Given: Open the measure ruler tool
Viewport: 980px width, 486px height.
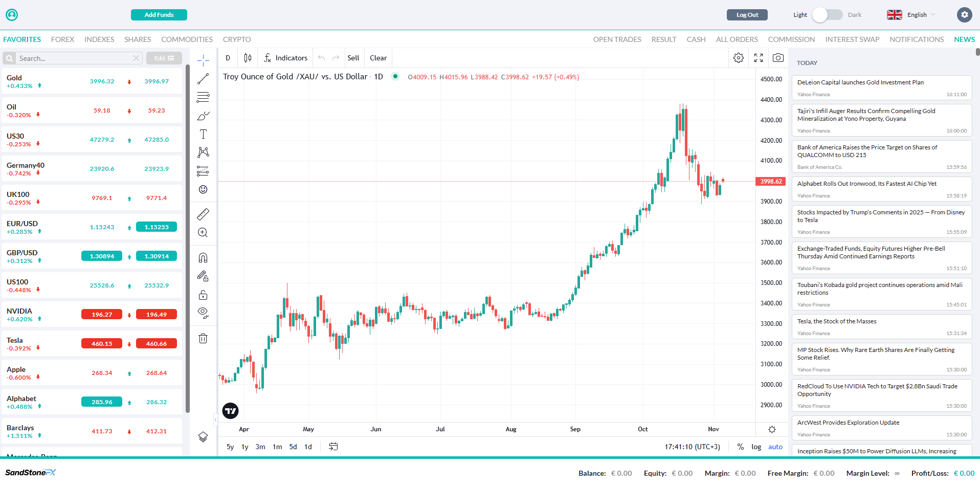Looking at the screenshot, I should (x=203, y=214).
